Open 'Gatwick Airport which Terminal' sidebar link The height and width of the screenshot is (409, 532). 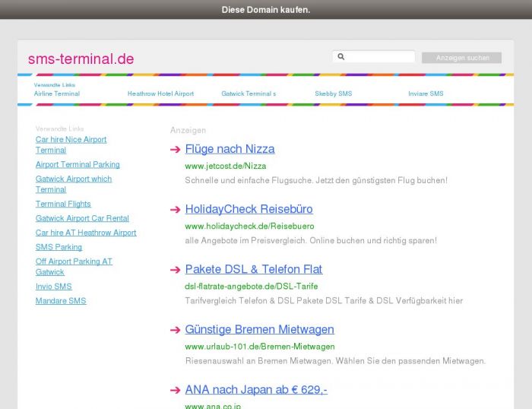coord(74,184)
